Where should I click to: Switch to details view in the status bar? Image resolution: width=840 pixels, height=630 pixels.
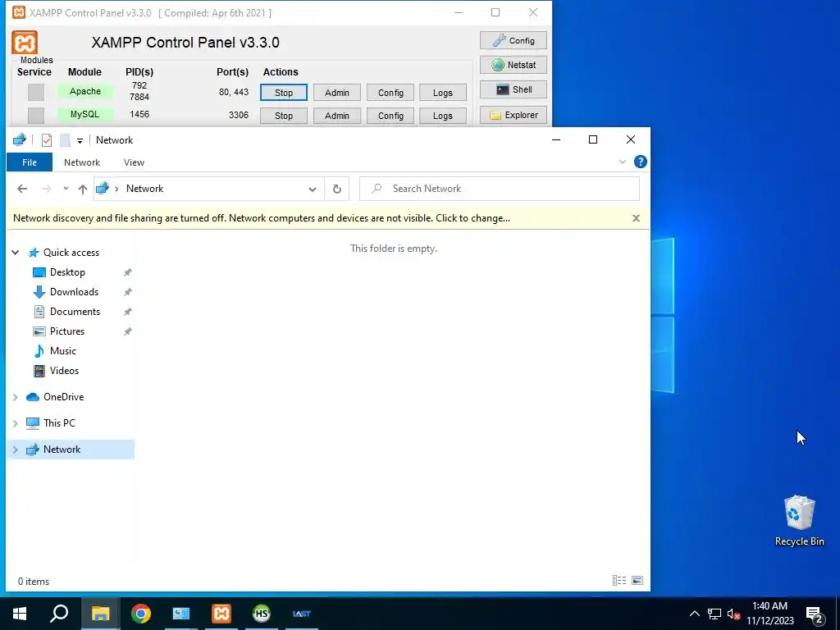619,581
